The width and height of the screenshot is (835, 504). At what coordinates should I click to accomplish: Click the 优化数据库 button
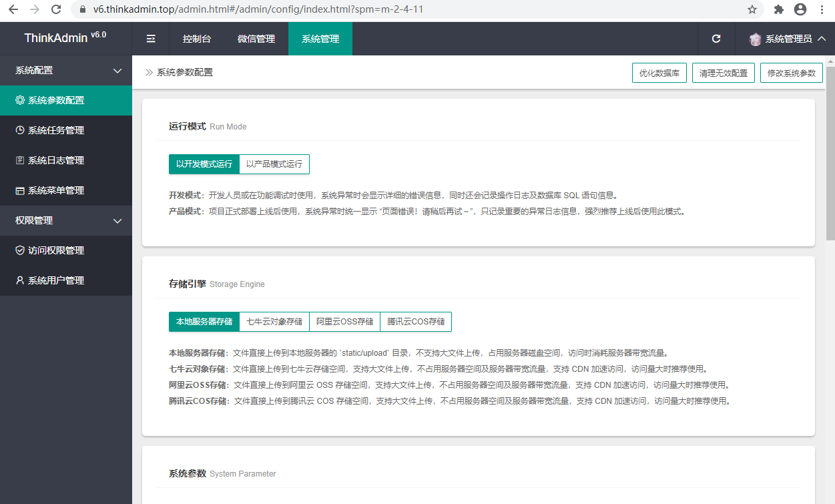(x=659, y=72)
